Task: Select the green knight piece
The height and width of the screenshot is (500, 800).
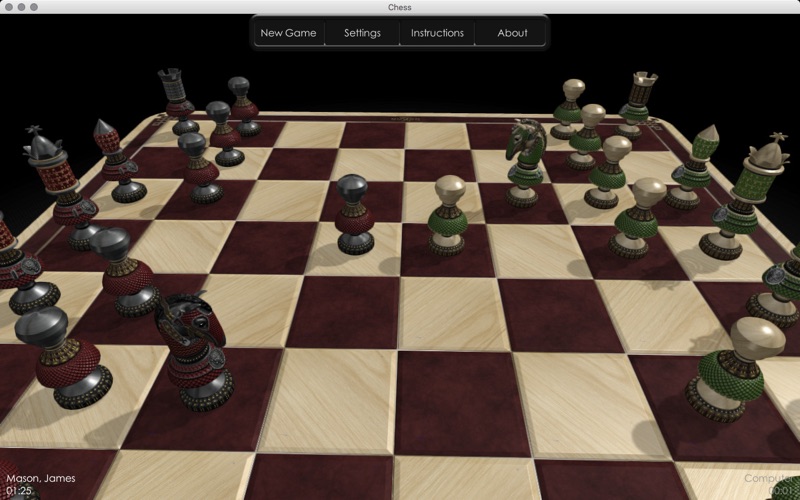Action: click(x=526, y=163)
